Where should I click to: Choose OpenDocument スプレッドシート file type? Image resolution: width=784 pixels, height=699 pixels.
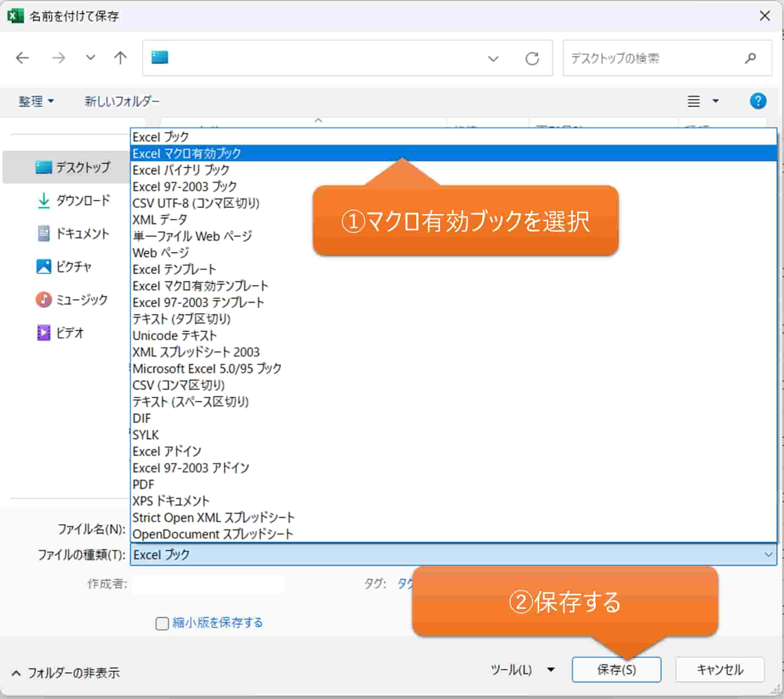pos(454,534)
